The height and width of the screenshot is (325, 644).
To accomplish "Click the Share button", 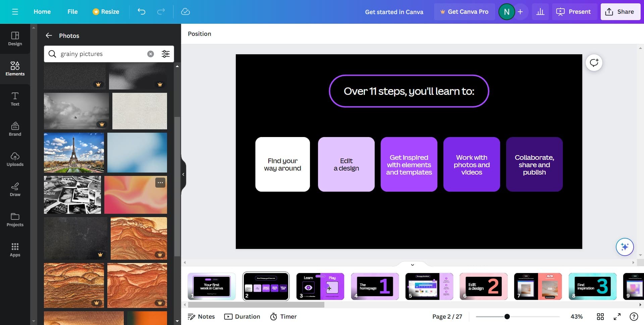I will pyautogui.click(x=620, y=12).
